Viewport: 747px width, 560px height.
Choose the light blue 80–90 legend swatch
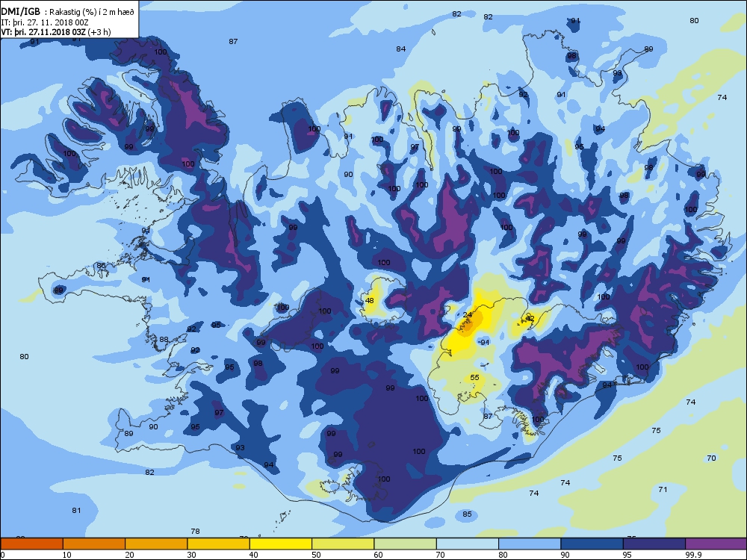[530, 544]
